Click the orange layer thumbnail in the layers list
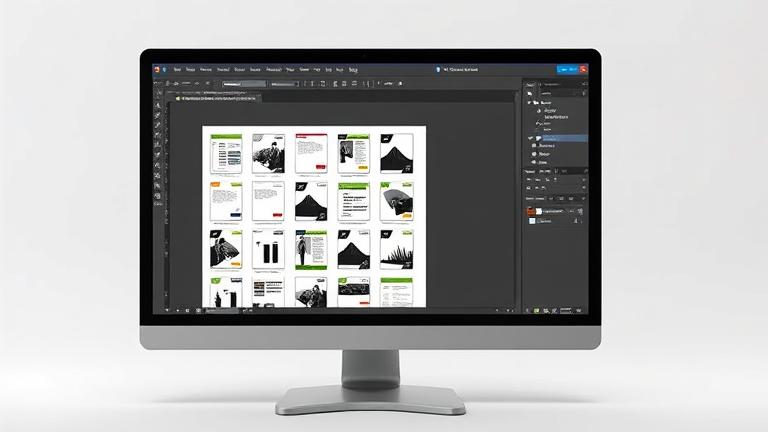 point(531,211)
